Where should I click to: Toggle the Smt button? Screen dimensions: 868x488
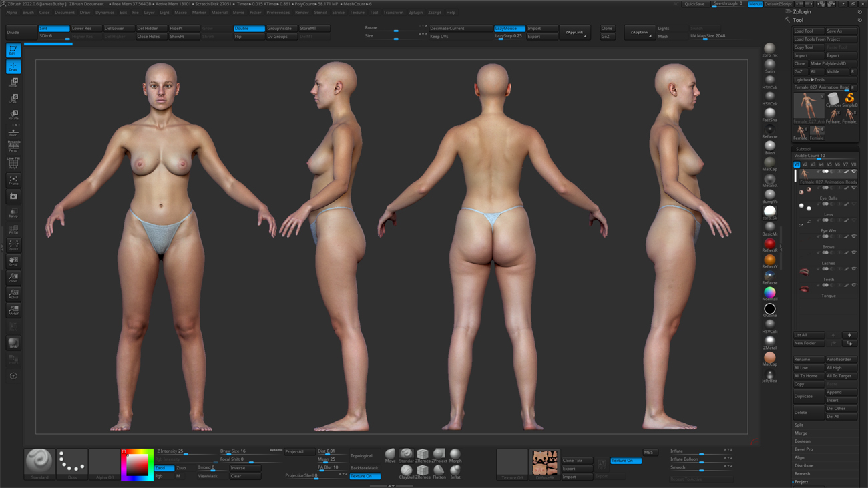pos(53,29)
